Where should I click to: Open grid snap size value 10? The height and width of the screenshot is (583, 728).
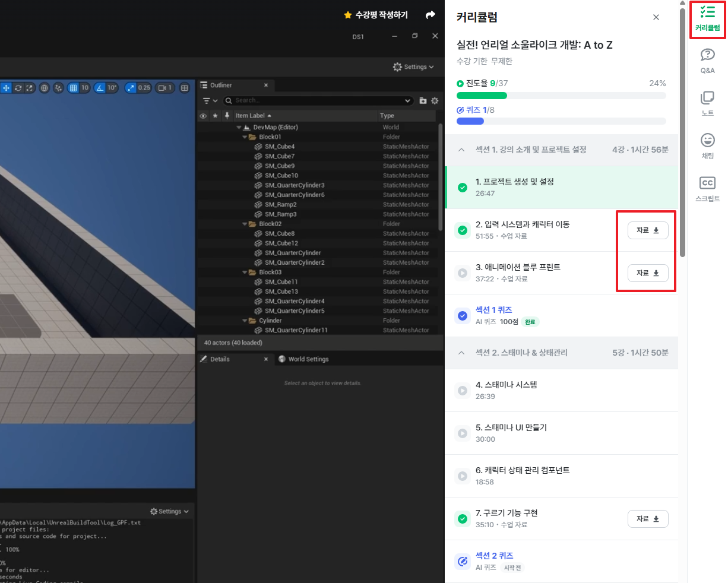point(85,88)
